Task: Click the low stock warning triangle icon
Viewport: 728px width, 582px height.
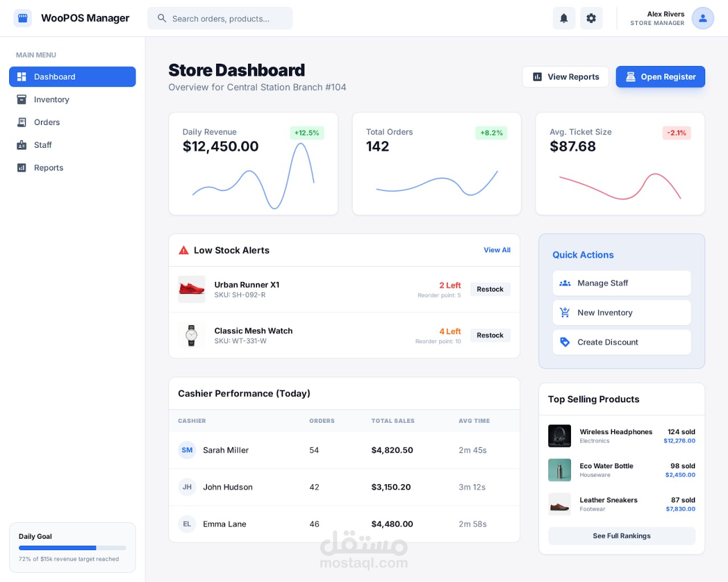Action: [x=184, y=250]
